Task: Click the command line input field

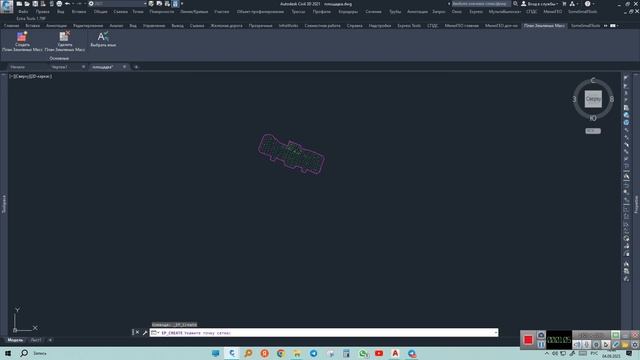Action: 323,333
